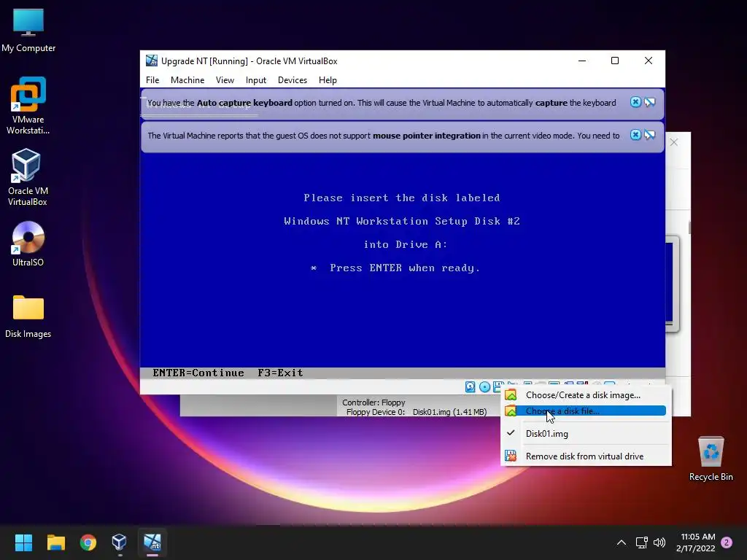Minimize the Upgrade NT VirtualBox window
The width and height of the screenshot is (747, 560).
pos(582,61)
